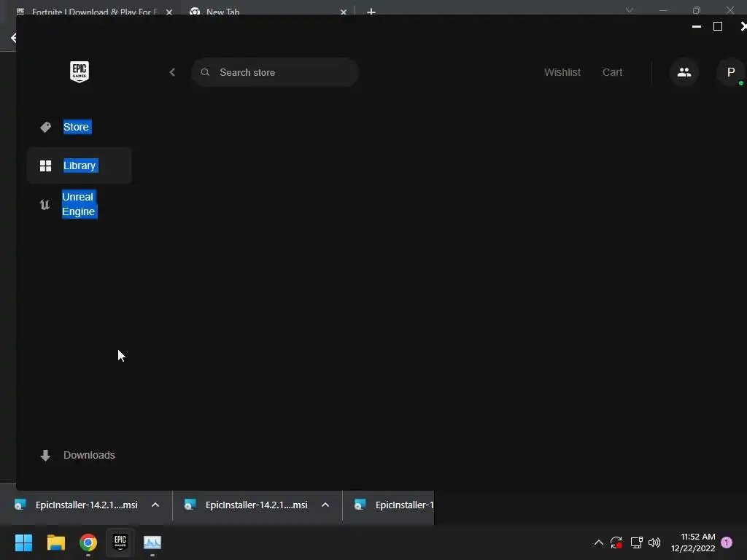747x560 pixels.
Task: Click the Downloads arrow icon
Action: [x=45, y=456]
